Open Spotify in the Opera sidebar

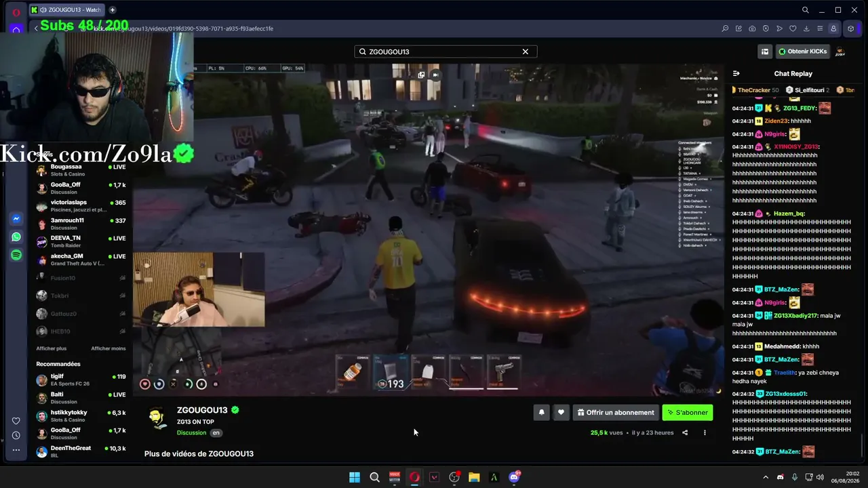(16, 255)
